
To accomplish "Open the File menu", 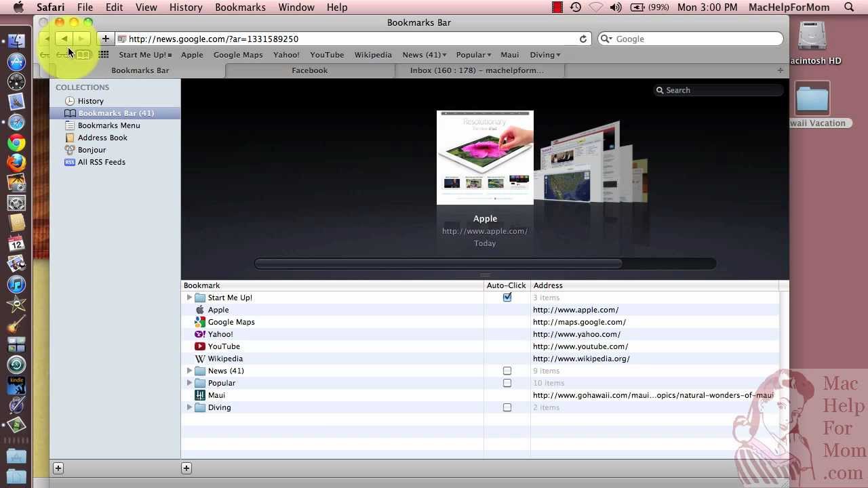I will 85,7.
